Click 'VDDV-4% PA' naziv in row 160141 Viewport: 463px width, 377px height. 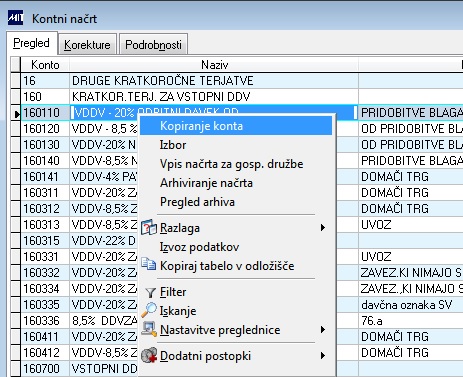(104, 177)
